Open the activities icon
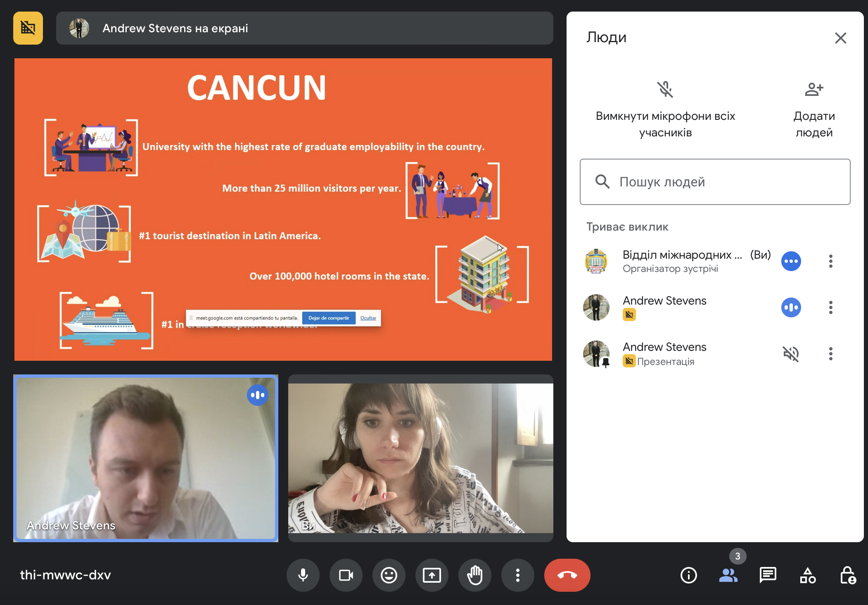 (x=807, y=575)
